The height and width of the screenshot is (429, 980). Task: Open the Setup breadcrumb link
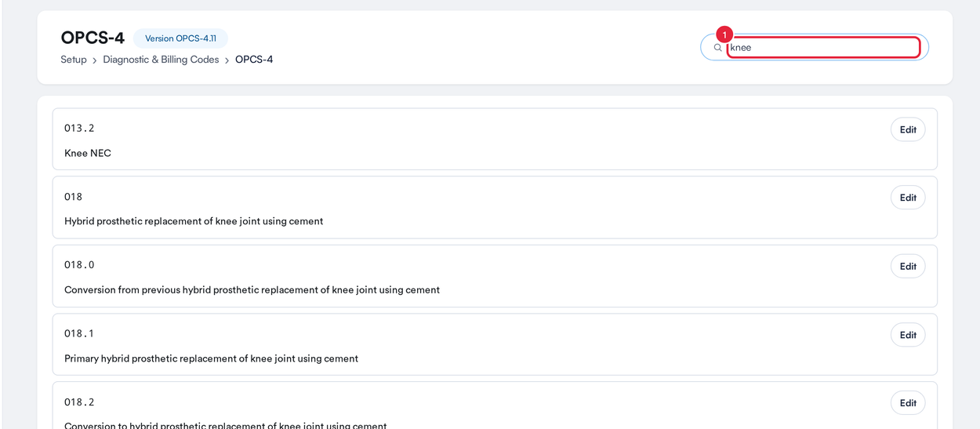[x=74, y=60]
